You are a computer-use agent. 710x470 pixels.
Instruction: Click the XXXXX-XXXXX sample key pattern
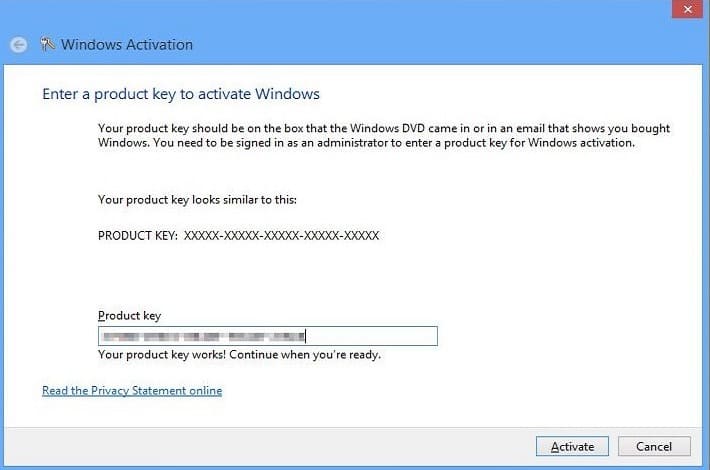click(x=282, y=236)
